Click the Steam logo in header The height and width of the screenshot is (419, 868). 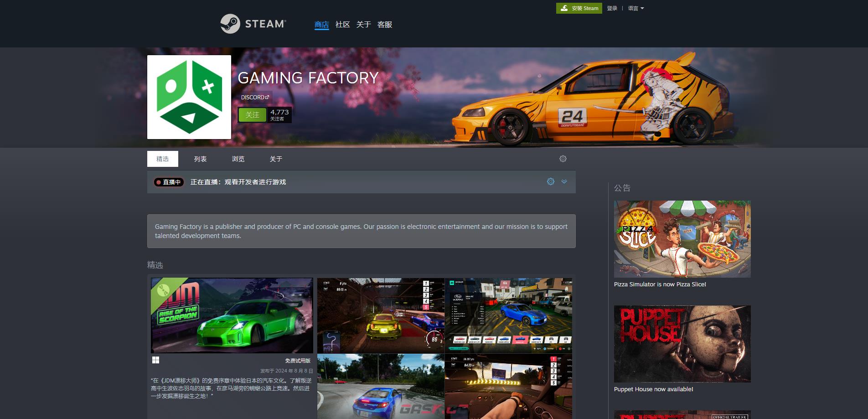click(x=253, y=24)
